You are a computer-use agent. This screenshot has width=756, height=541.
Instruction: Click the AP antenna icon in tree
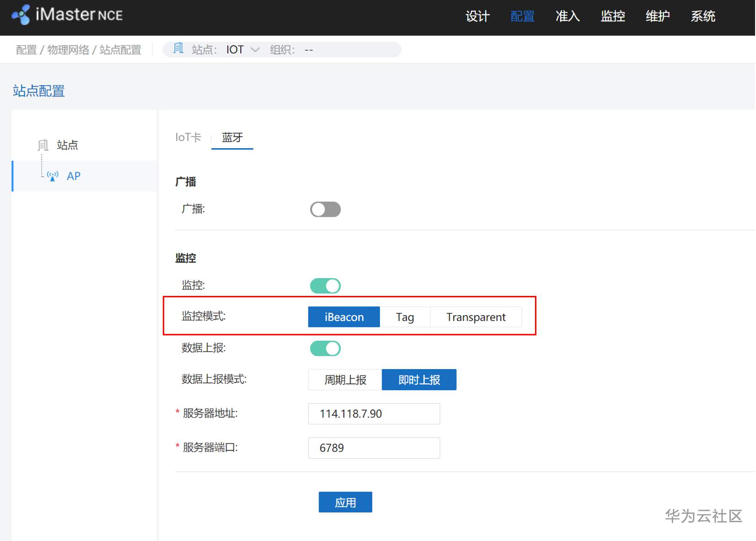coord(53,176)
